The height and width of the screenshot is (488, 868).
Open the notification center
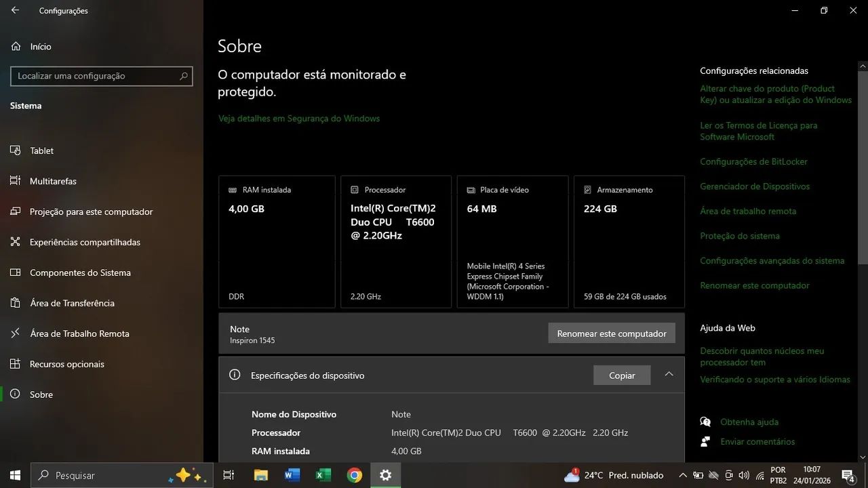(x=848, y=475)
